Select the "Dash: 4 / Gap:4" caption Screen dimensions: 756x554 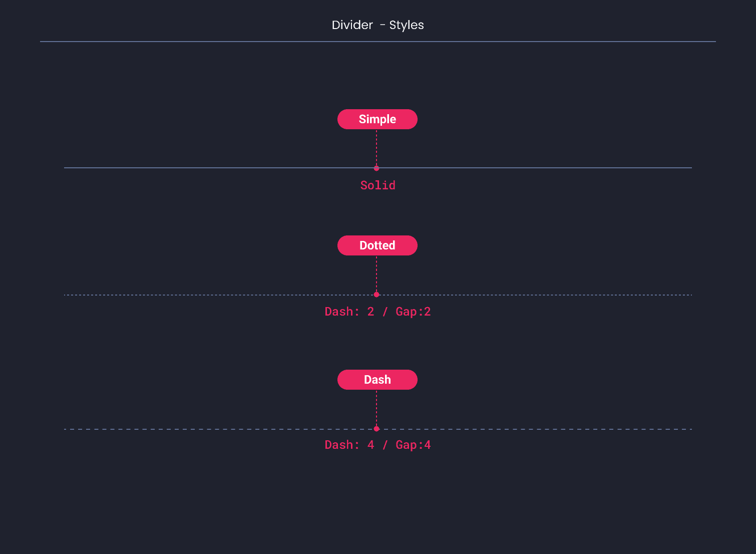[x=378, y=445]
